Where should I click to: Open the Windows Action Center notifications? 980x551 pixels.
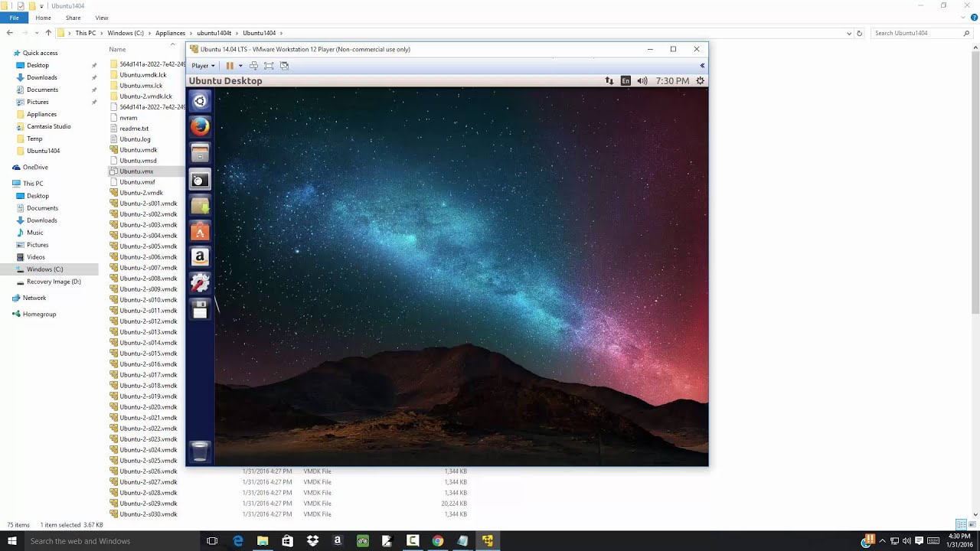pyautogui.click(x=920, y=541)
